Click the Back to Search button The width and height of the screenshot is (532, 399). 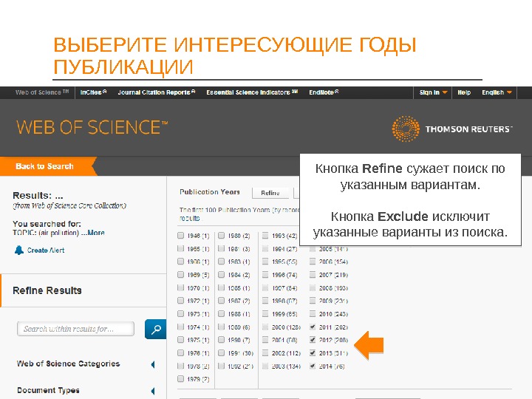click(x=47, y=166)
